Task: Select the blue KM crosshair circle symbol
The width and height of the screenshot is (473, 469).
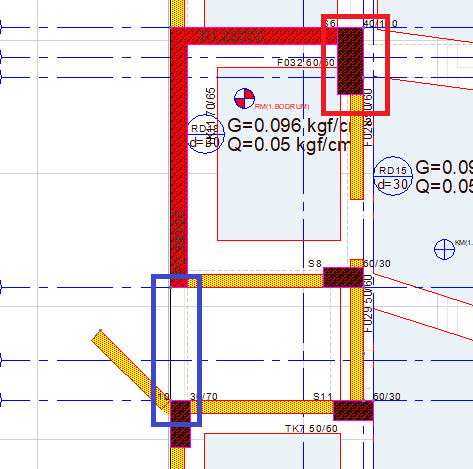Action: click(444, 249)
